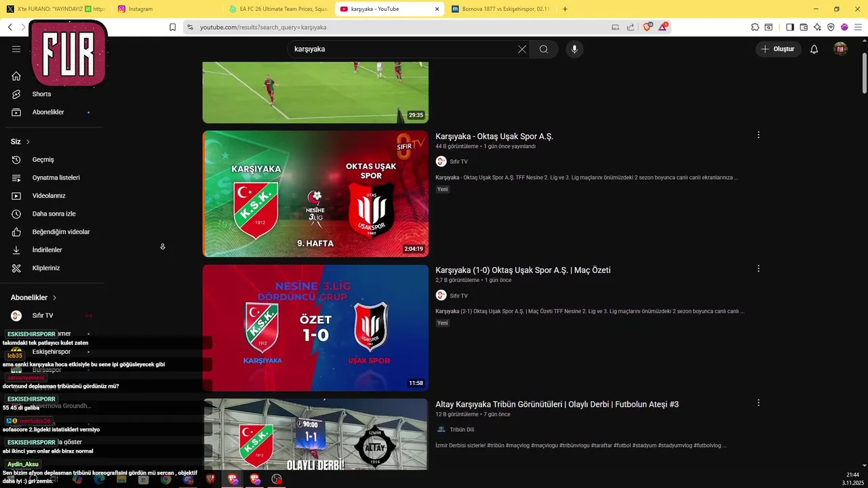
Task: Open options for Karşıyaka (1-0) Maç Özeti video
Action: (758, 268)
